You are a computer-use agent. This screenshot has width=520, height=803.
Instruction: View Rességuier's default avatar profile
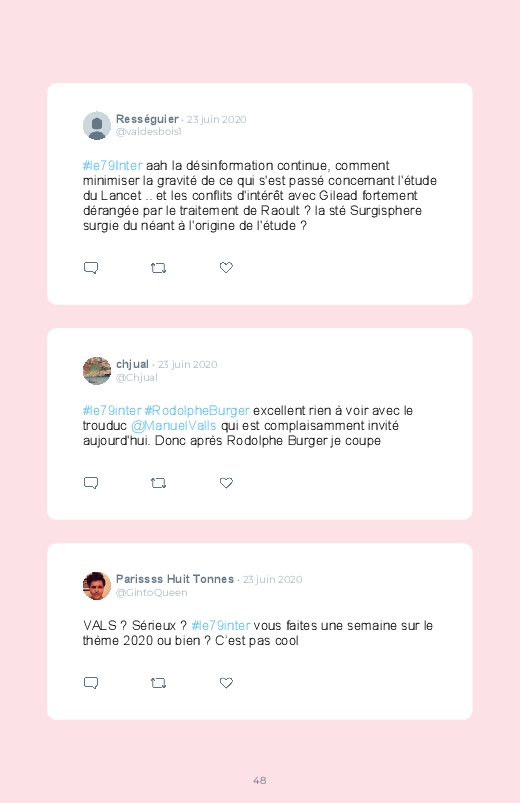[97, 125]
